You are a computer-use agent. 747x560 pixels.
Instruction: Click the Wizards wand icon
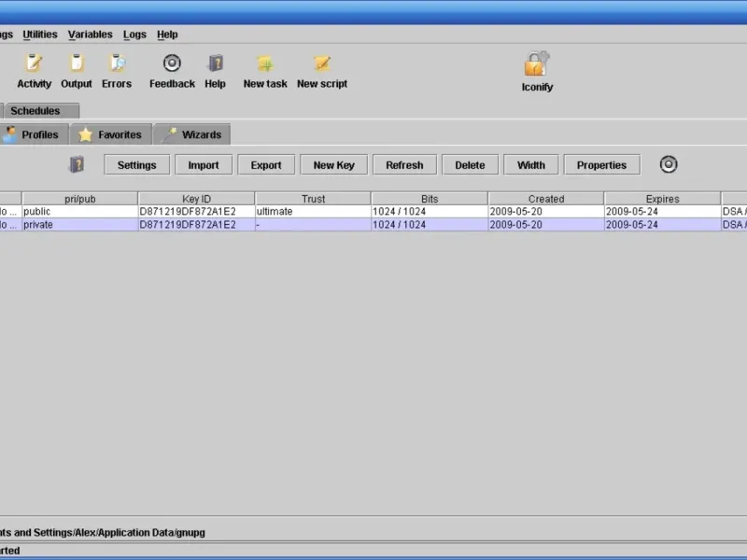pyautogui.click(x=170, y=134)
